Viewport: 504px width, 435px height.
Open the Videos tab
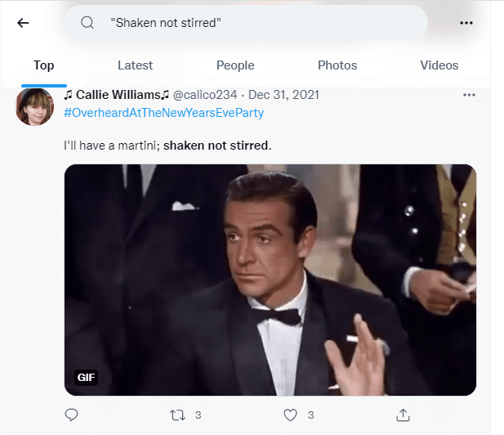(439, 65)
